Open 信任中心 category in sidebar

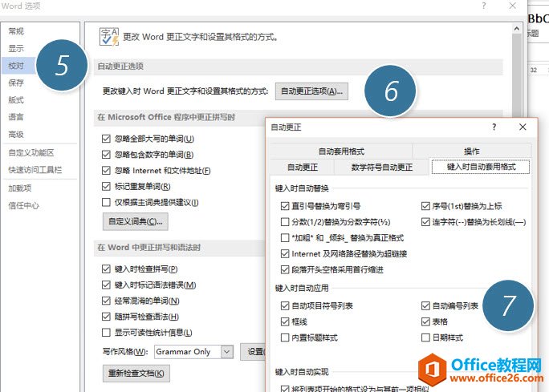[23, 205]
